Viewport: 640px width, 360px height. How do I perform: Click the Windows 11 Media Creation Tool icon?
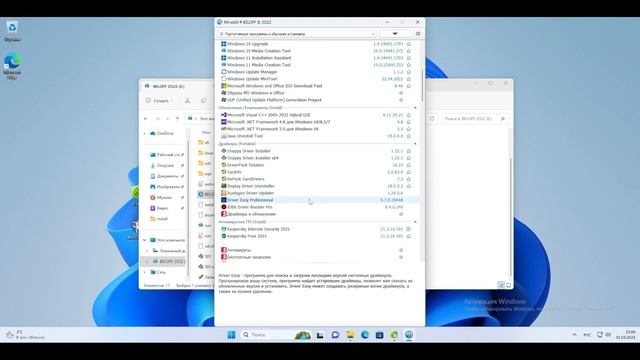(224, 64)
